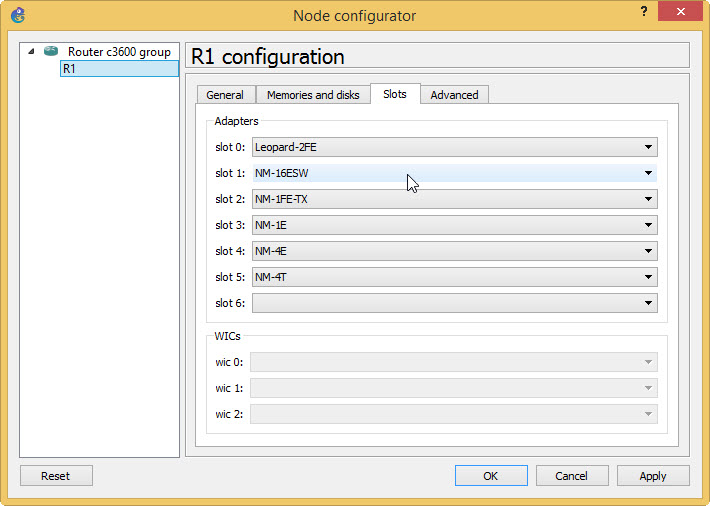This screenshot has height=506, width=710.
Task: Click the router icon beside c3600 group
Action: pos(51,51)
